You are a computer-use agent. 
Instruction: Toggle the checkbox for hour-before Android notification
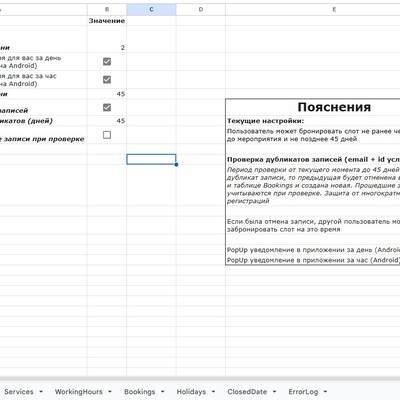click(107, 80)
